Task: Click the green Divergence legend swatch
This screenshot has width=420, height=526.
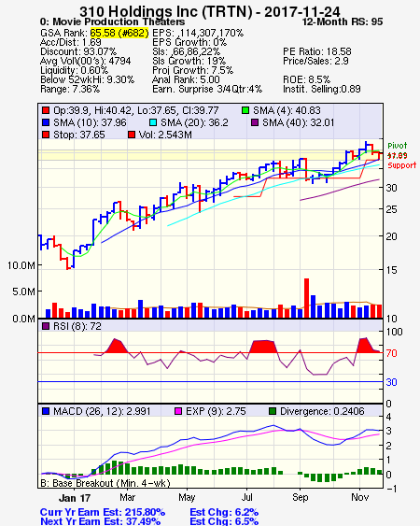Action: 273,411
